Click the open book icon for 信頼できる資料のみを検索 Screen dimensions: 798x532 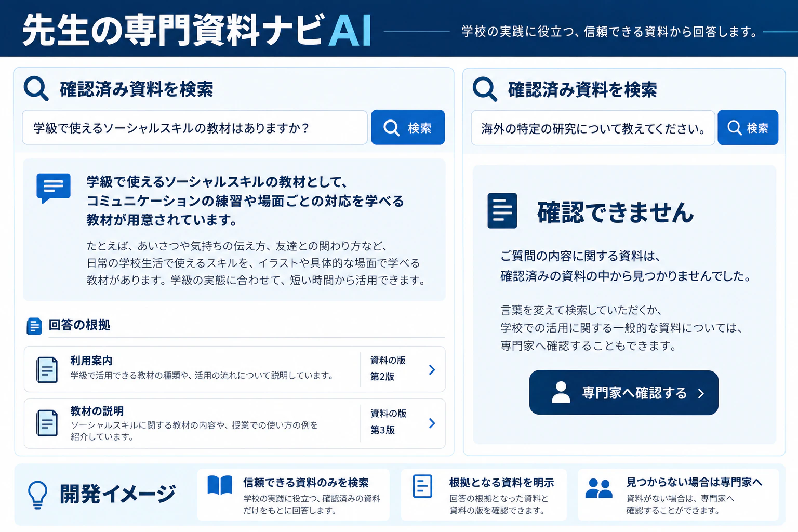point(220,485)
